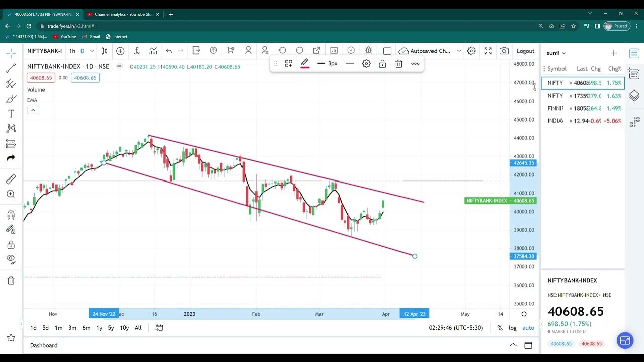The width and height of the screenshot is (644, 362).
Task: Open the object tree layers icon
Action: (x=634, y=95)
